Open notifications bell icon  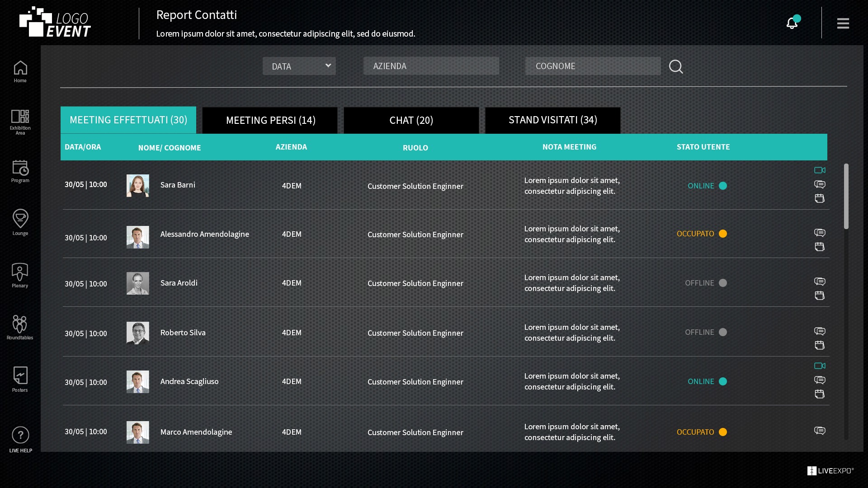pos(793,23)
